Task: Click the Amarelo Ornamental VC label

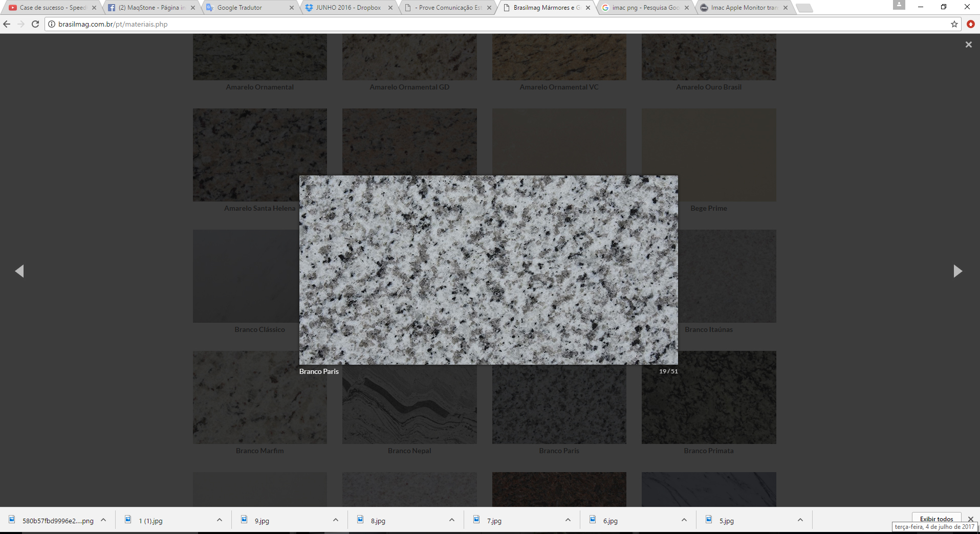Action: (559, 87)
